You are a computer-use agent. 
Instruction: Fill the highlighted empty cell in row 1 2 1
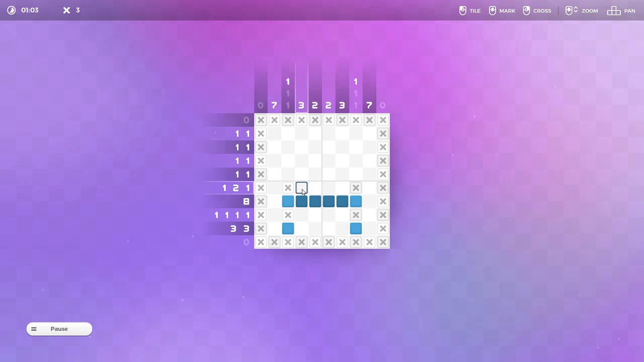click(x=301, y=188)
